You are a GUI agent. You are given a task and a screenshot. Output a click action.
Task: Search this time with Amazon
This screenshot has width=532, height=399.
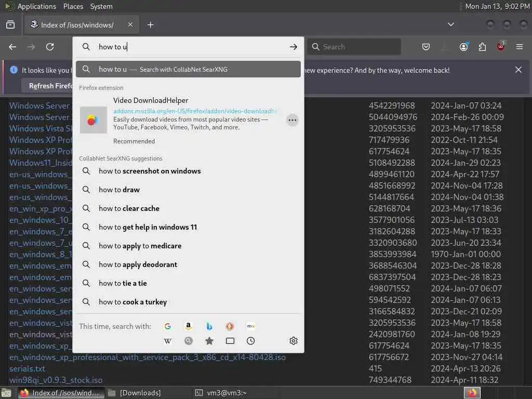[x=188, y=326]
